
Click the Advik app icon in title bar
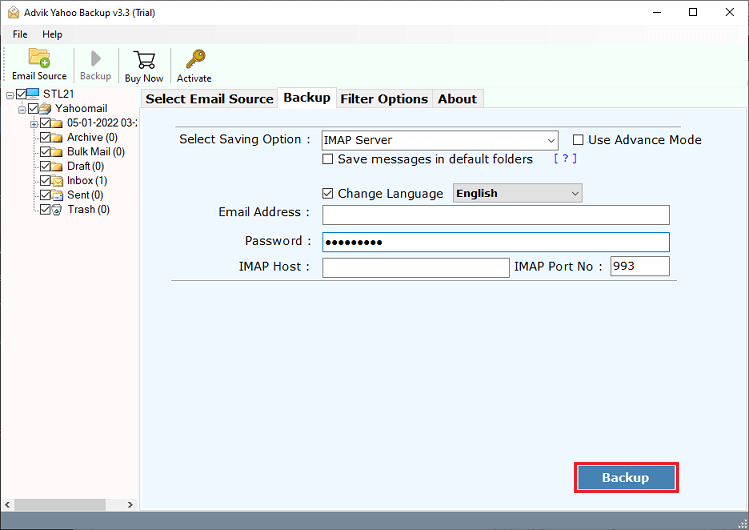click(13, 12)
